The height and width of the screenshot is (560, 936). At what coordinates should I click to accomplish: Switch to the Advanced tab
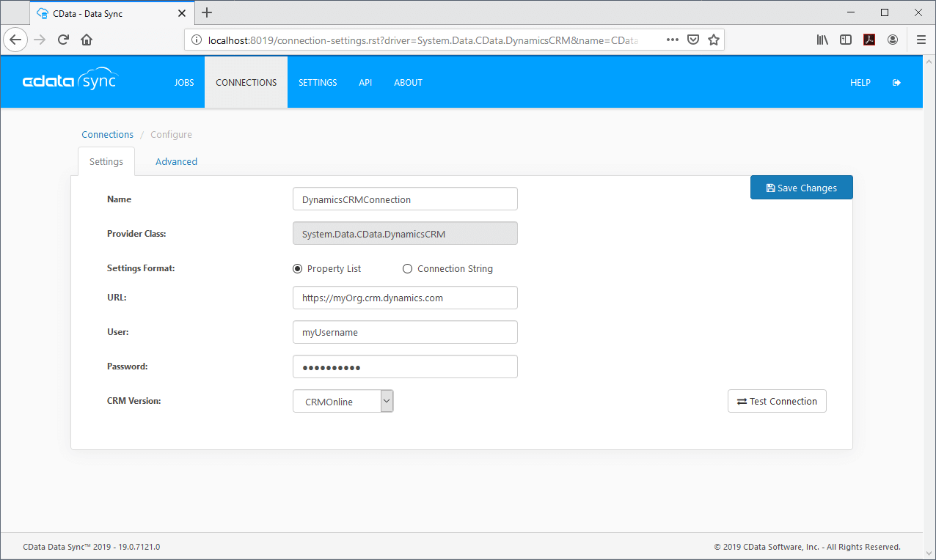tap(176, 161)
